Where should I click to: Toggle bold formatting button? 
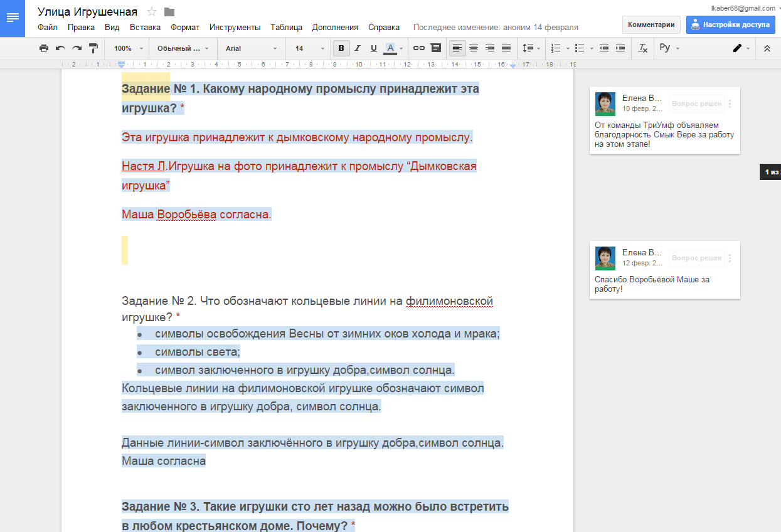341,48
